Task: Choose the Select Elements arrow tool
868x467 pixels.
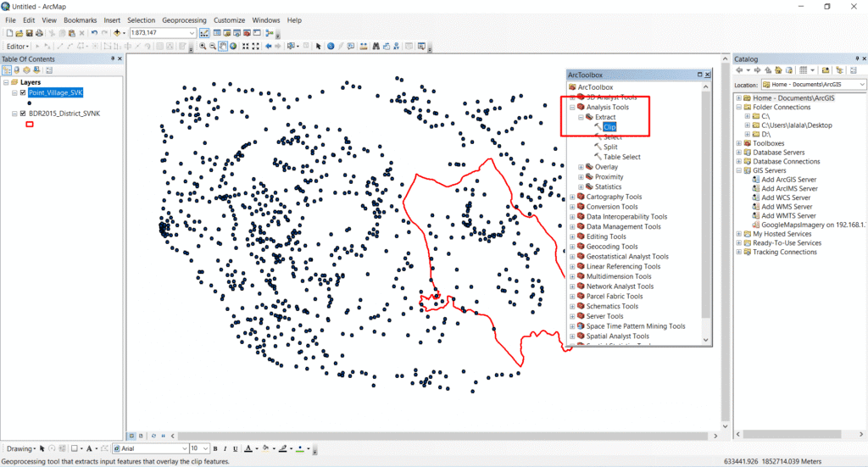Action: click(x=319, y=47)
